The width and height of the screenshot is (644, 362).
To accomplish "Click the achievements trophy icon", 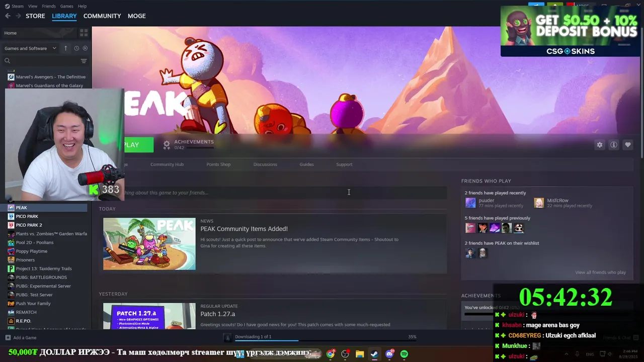I will pos(167,145).
